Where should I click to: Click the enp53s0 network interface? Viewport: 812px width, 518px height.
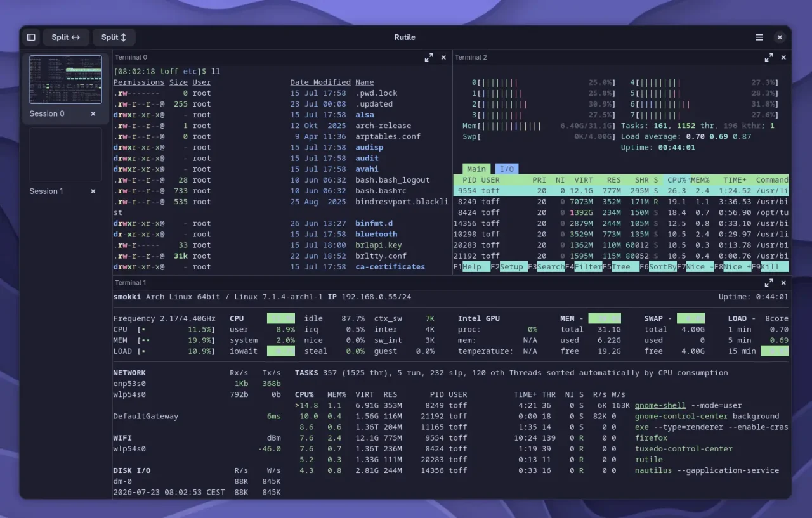129,384
